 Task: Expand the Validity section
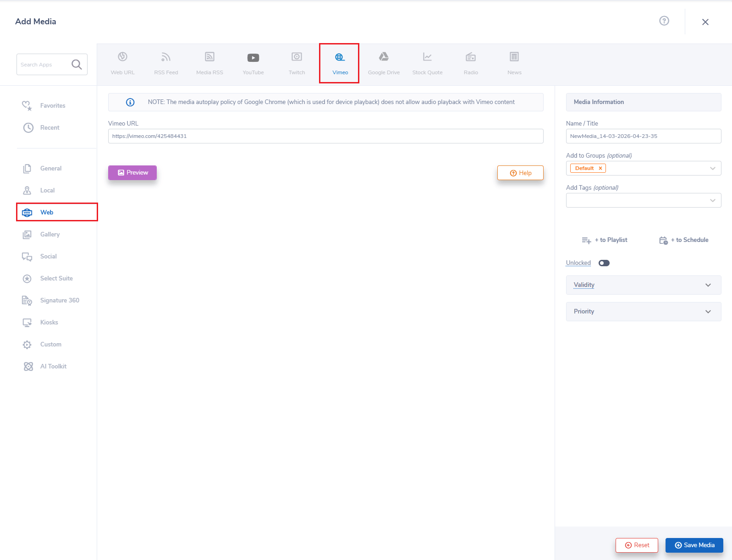[x=644, y=285]
